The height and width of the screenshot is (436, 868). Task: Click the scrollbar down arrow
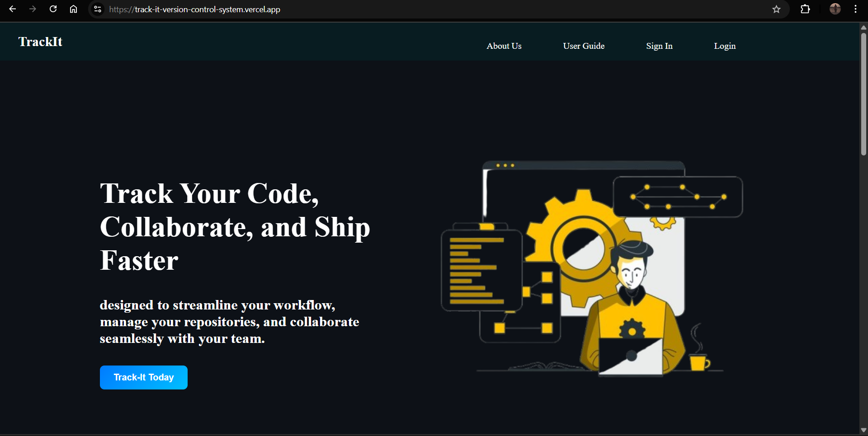[863, 430]
